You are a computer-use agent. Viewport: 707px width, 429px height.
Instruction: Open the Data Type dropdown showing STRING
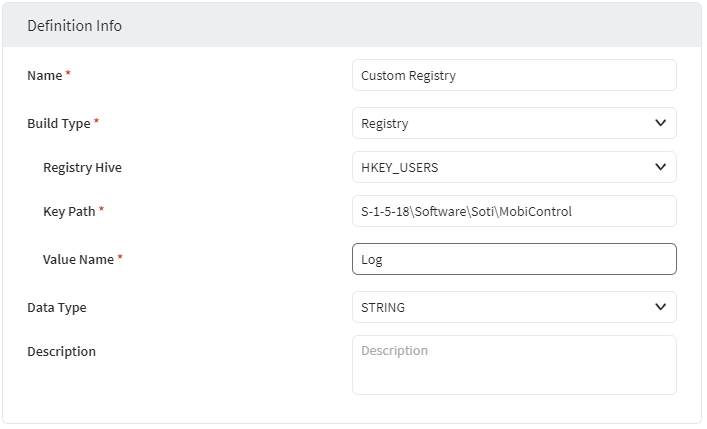tap(500, 307)
